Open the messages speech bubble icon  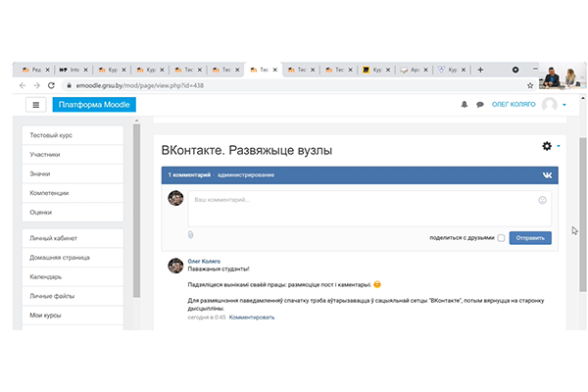pos(480,105)
